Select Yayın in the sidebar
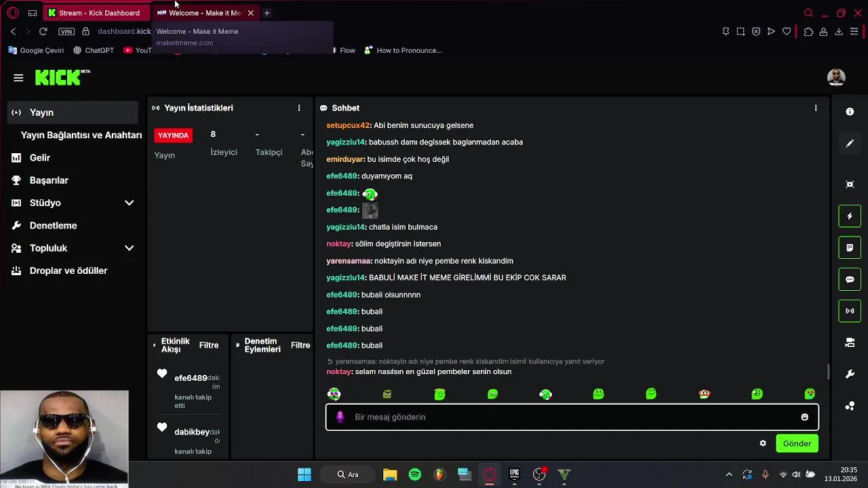The width and height of the screenshot is (868, 488). [73, 113]
